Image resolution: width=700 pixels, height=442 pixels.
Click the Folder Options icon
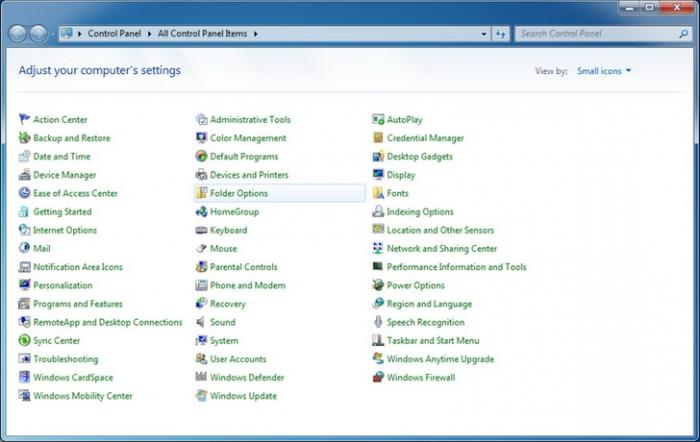point(201,193)
